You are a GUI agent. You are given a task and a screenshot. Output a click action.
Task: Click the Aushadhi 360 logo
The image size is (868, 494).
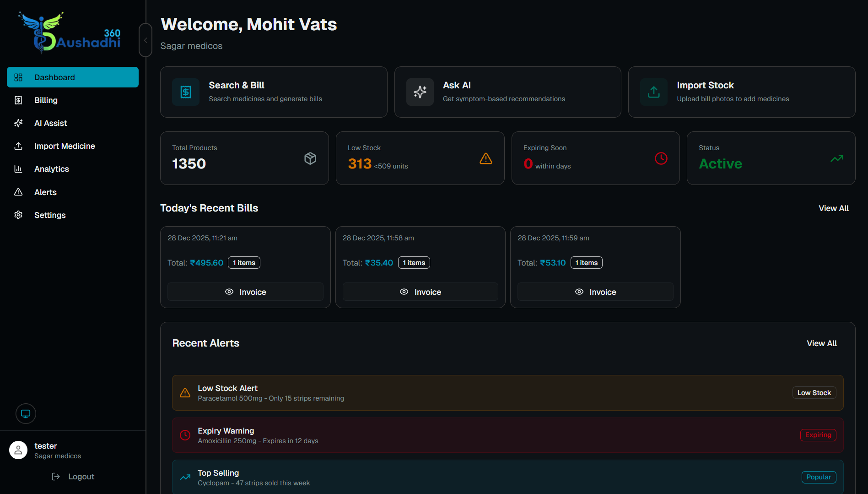pyautogui.click(x=70, y=32)
